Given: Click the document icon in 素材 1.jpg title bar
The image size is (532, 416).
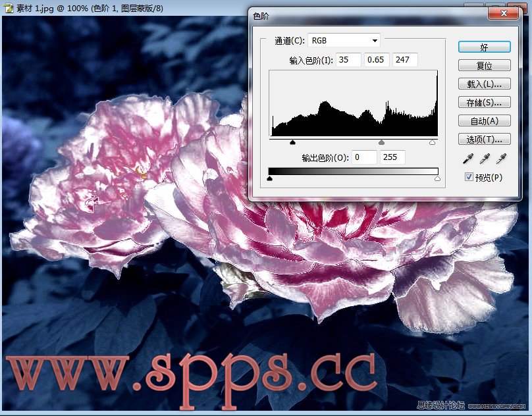Looking at the screenshot, I should [x=8, y=7].
